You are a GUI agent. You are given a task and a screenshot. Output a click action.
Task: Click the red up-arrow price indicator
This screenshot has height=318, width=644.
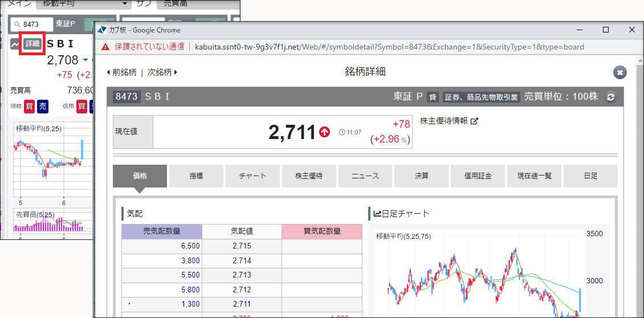pos(324,132)
